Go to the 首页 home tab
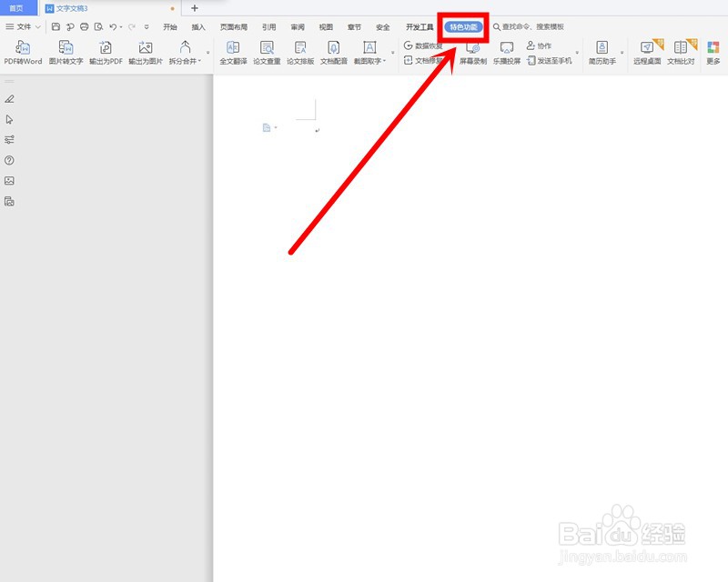This screenshot has height=582, width=728. coord(17,8)
